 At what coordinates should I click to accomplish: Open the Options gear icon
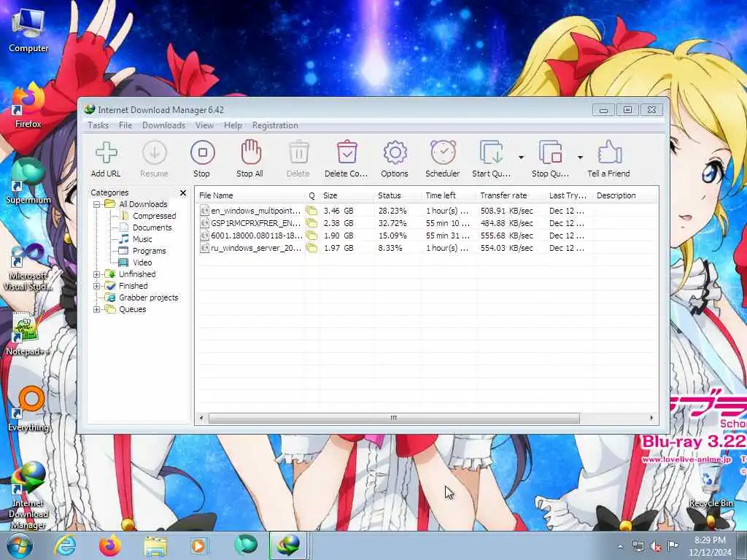pos(395,159)
